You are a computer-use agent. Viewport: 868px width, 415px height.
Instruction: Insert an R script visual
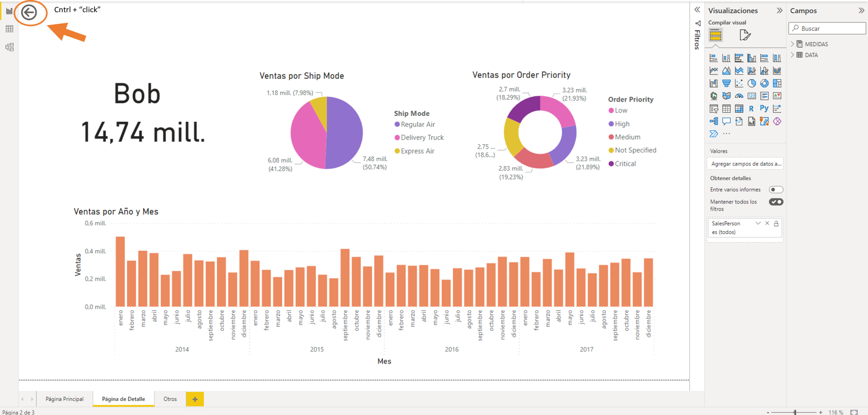tap(751, 109)
